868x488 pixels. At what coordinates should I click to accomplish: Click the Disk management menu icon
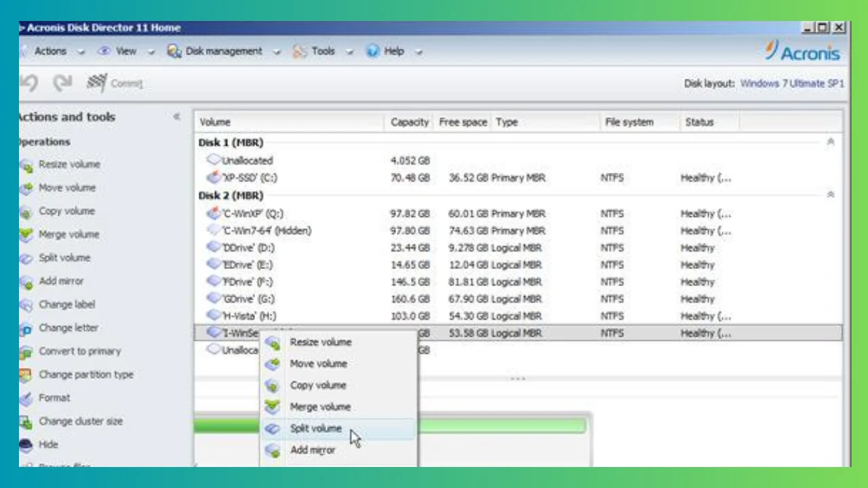pyautogui.click(x=174, y=52)
